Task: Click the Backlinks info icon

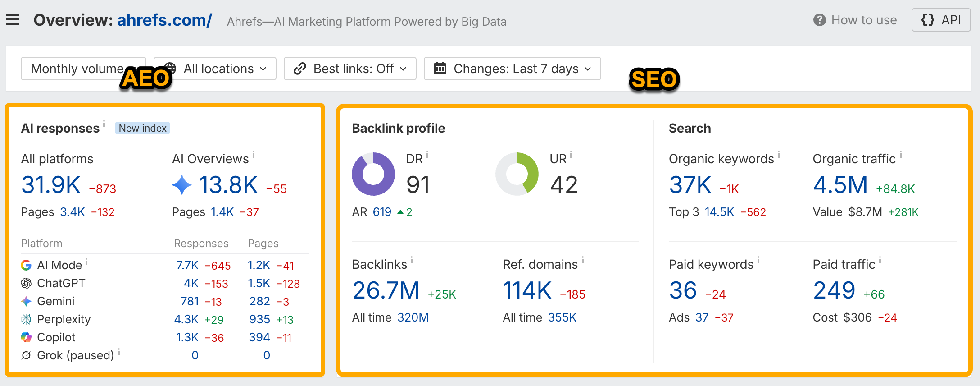Action: (412, 260)
